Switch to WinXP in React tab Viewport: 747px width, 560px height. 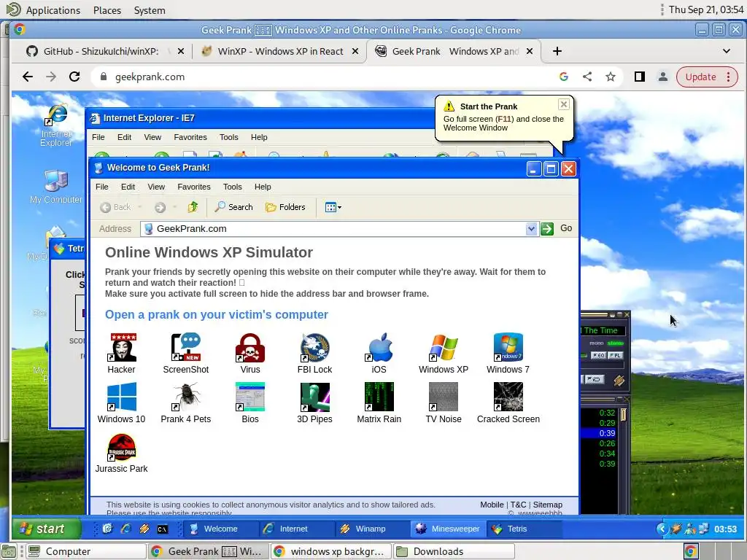(279, 51)
